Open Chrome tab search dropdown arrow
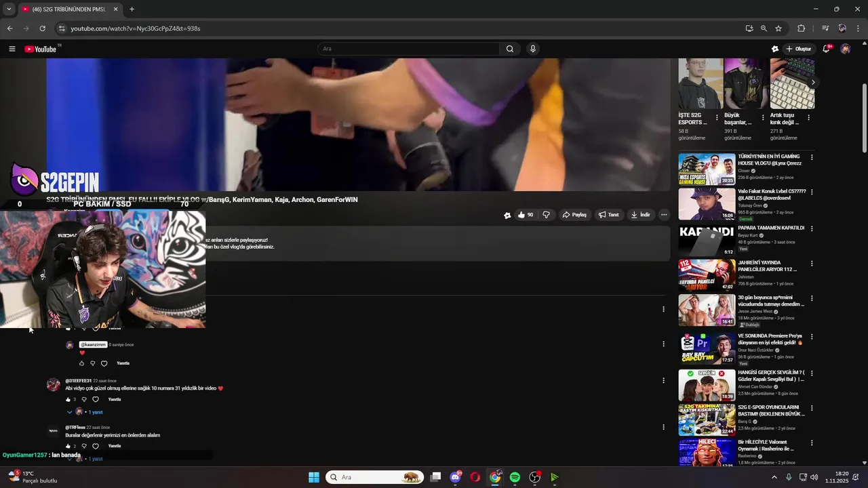Image resolution: width=868 pixels, height=488 pixels. 8,9
